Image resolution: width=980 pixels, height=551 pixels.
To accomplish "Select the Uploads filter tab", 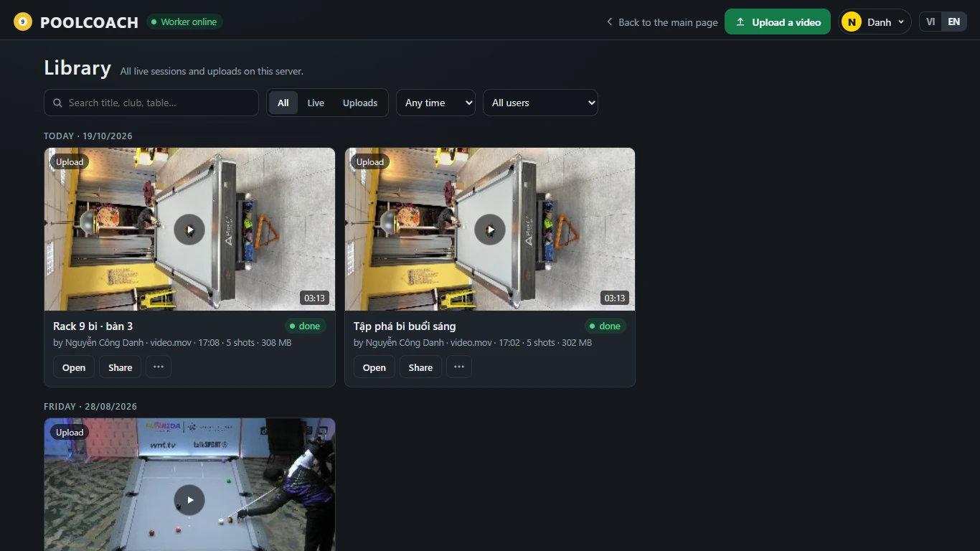I will (x=360, y=103).
